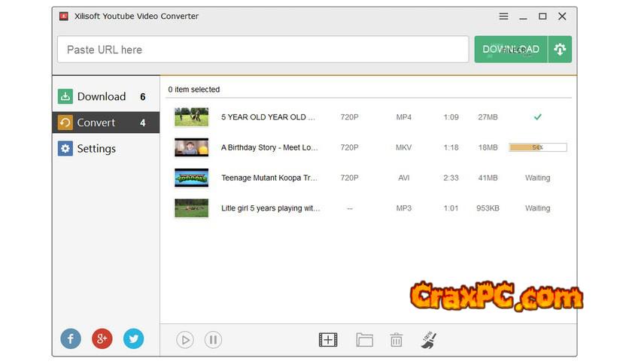Open the Download tab in sidebar
629x364 pixels.
[105, 96]
